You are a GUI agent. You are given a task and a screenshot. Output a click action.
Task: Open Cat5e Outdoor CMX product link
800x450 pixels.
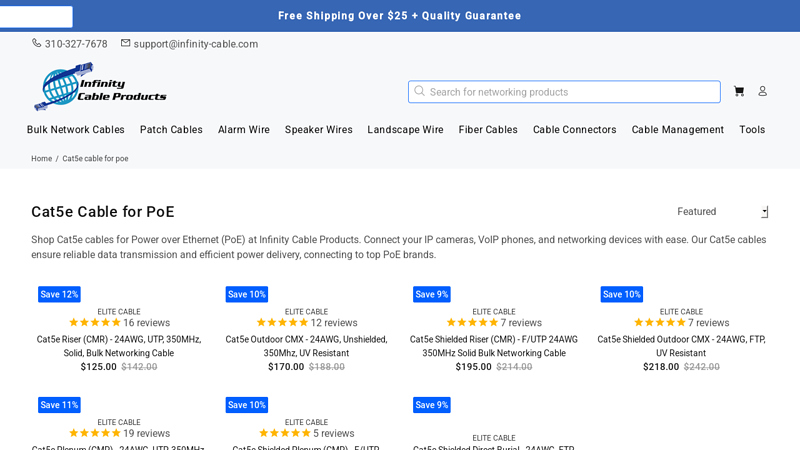pyautogui.click(x=306, y=346)
